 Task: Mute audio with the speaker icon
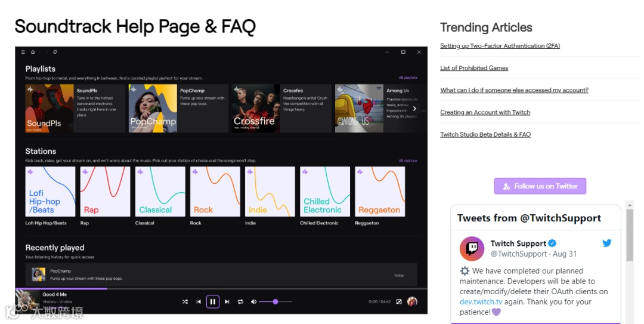pos(254,302)
